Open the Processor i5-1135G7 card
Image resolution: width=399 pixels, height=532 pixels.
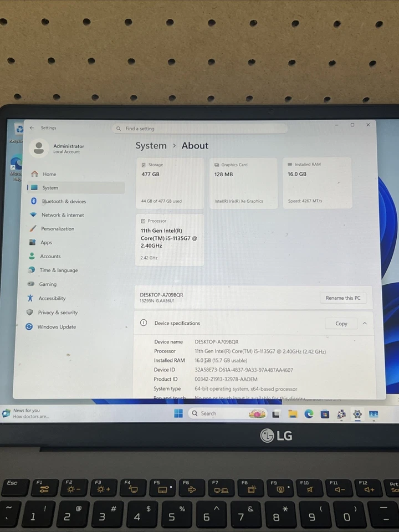(170, 239)
